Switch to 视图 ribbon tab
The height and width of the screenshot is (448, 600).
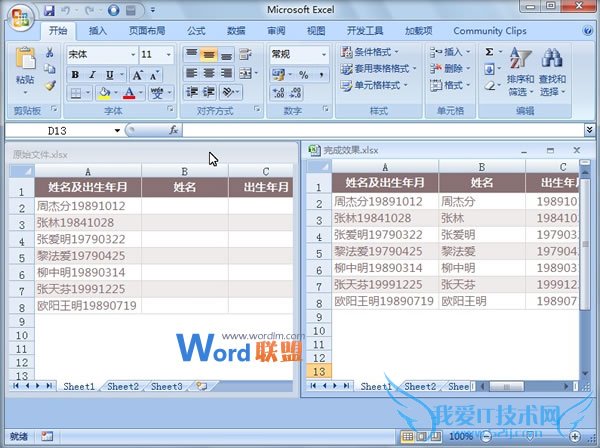coord(316,31)
